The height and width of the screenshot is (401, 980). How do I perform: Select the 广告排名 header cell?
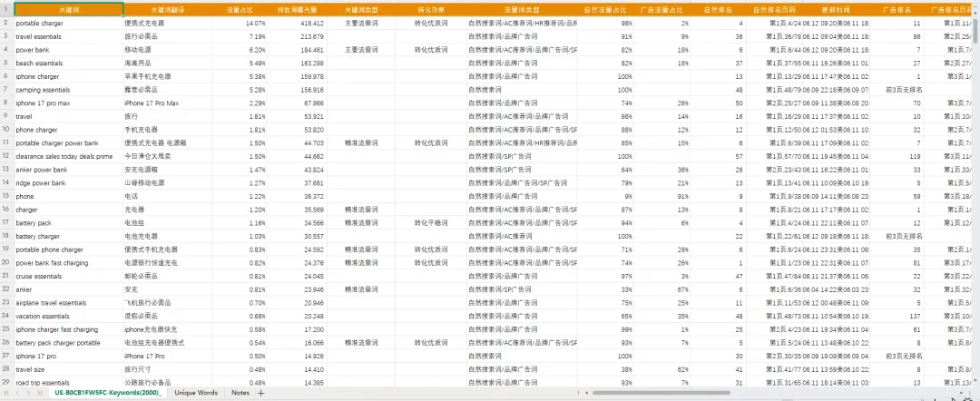897,10
